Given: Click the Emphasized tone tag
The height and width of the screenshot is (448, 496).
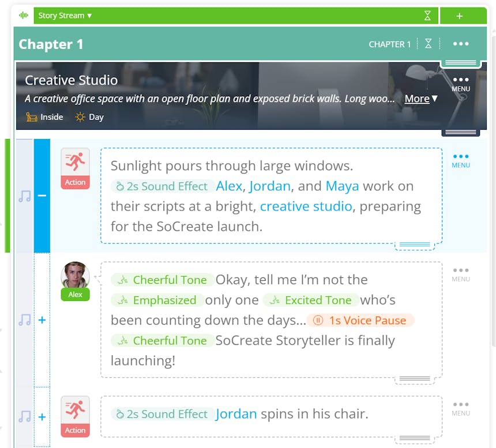Looking at the screenshot, I should click(x=157, y=300).
